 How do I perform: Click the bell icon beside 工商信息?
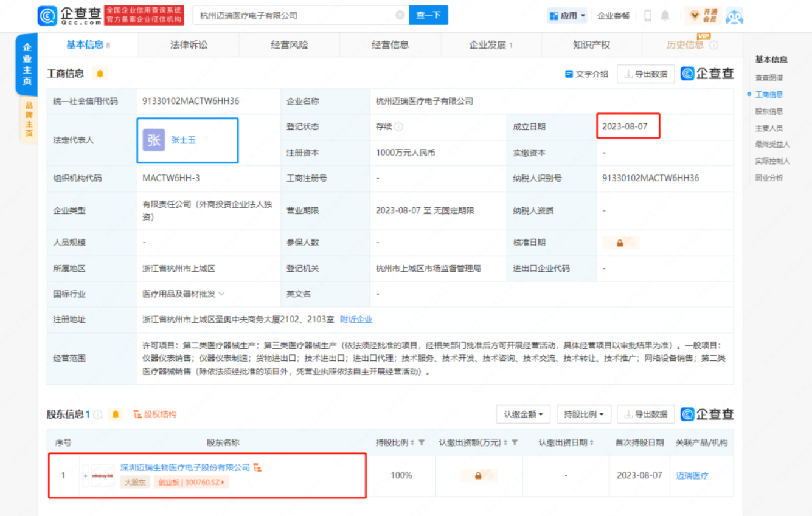click(x=100, y=74)
